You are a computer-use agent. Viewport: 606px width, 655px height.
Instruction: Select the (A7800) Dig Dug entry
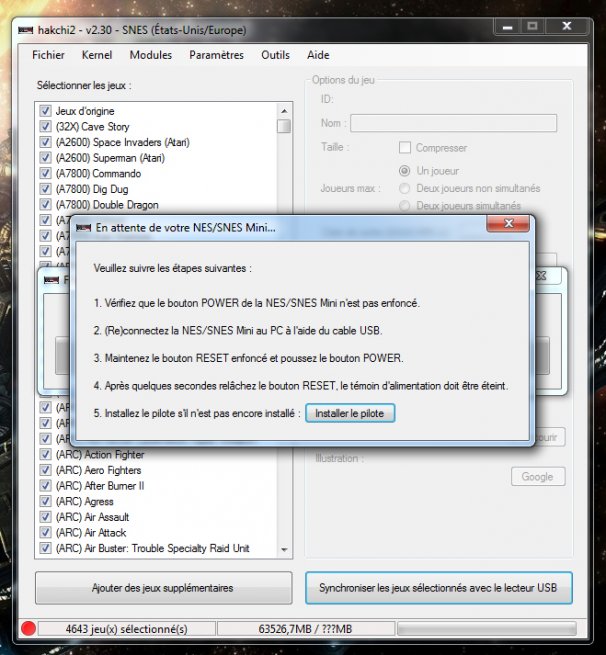pyautogui.click(x=92, y=189)
